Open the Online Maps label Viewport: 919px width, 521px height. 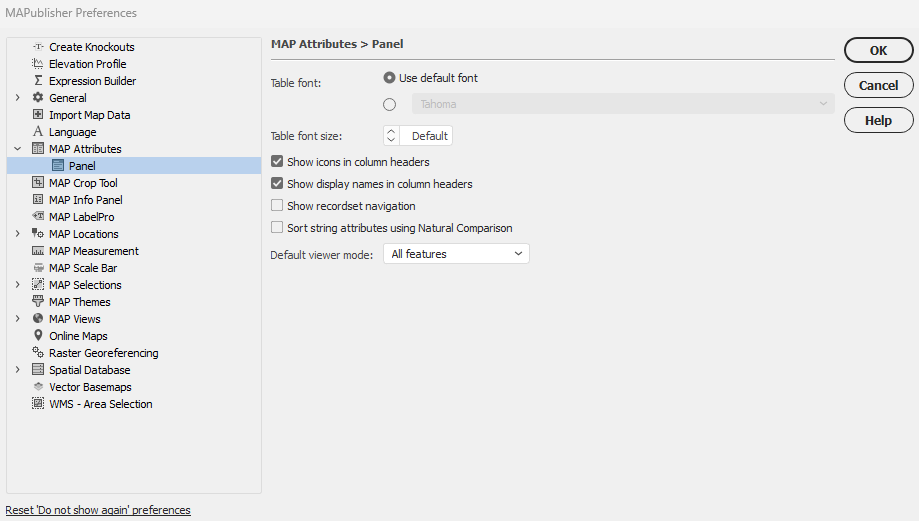(78, 336)
